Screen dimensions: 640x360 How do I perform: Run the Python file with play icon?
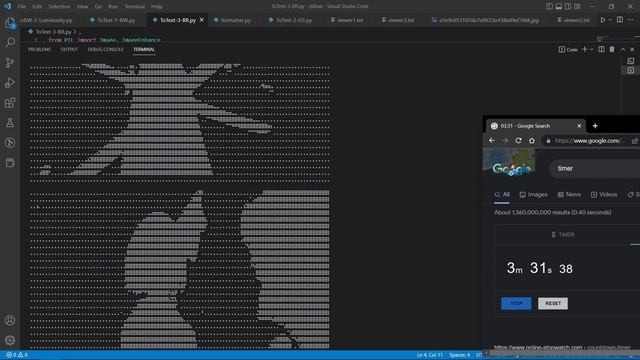click(602, 20)
